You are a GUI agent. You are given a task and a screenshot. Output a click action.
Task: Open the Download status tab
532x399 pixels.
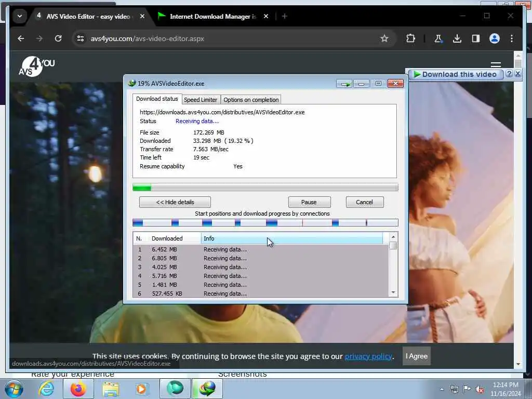tap(157, 99)
